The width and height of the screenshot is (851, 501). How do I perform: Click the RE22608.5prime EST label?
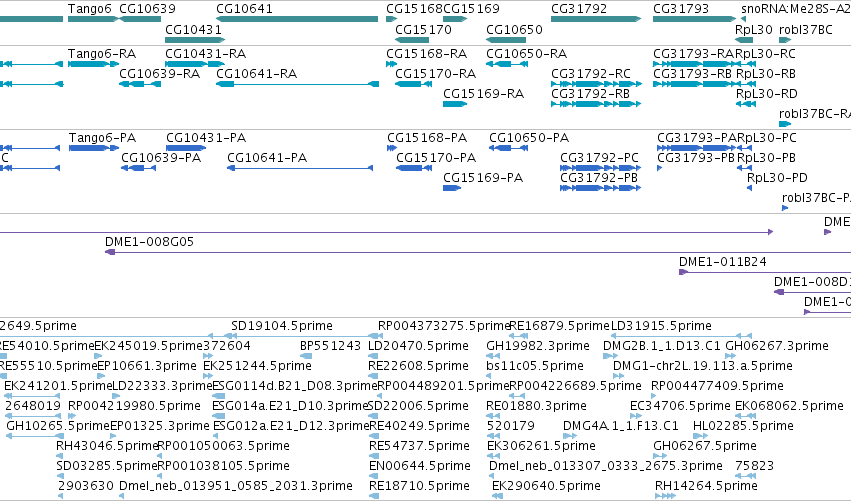(418, 366)
